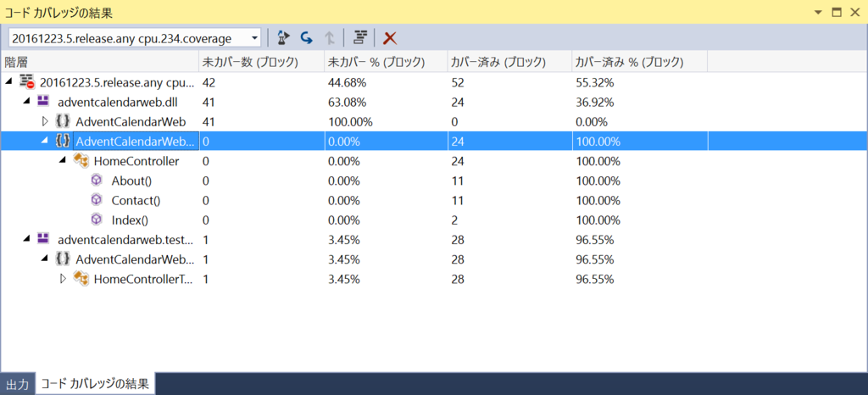The width and height of the screenshot is (868, 395).
Task: Collapse the 20161223.5.release.any cpu root node
Action: [9, 82]
